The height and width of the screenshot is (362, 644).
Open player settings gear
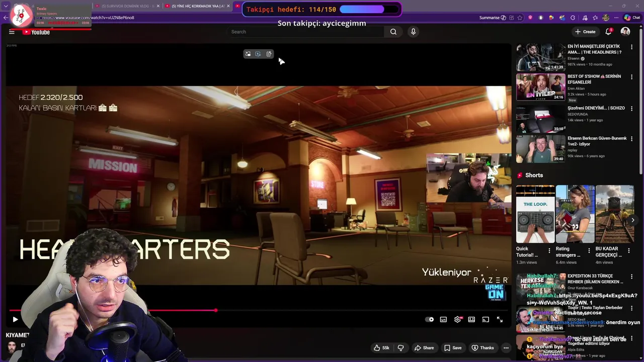tap(457, 319)
